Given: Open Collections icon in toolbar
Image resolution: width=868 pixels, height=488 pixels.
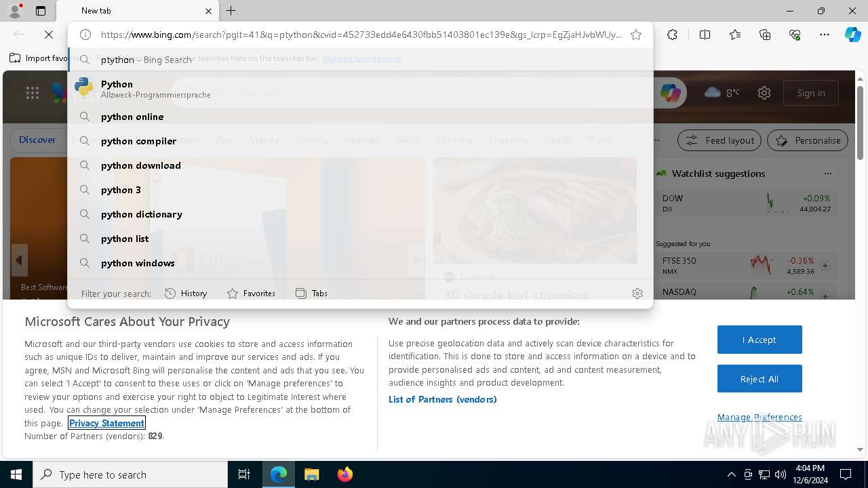Looking at the screenshot, I should 765,35.
